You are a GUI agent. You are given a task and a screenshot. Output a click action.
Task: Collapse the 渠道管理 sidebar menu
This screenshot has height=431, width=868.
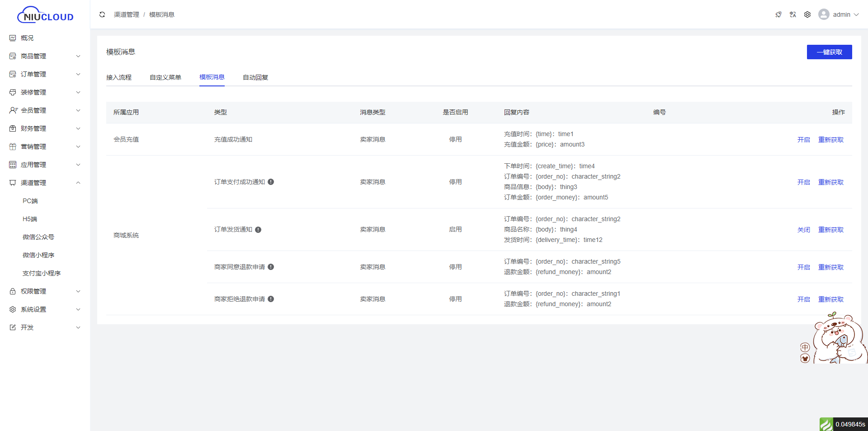coord(45,183)
